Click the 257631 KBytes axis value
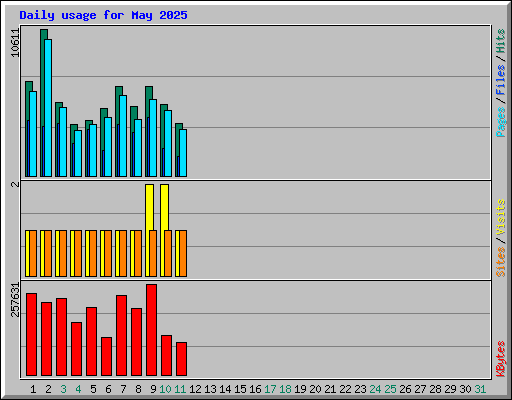This screenshot has height=400, width=512. click(x=15, y=299)
